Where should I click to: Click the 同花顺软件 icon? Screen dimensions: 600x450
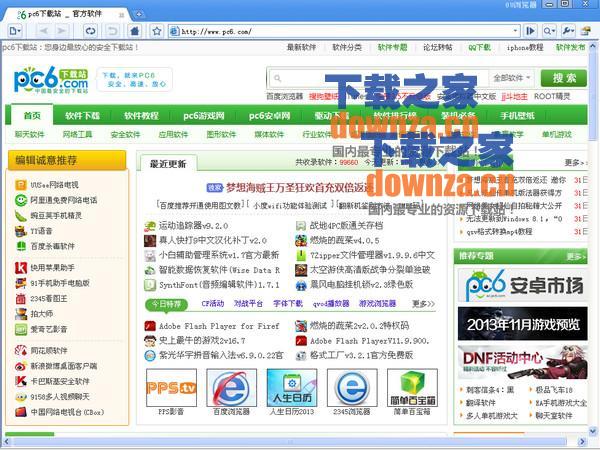coord(21,351)
